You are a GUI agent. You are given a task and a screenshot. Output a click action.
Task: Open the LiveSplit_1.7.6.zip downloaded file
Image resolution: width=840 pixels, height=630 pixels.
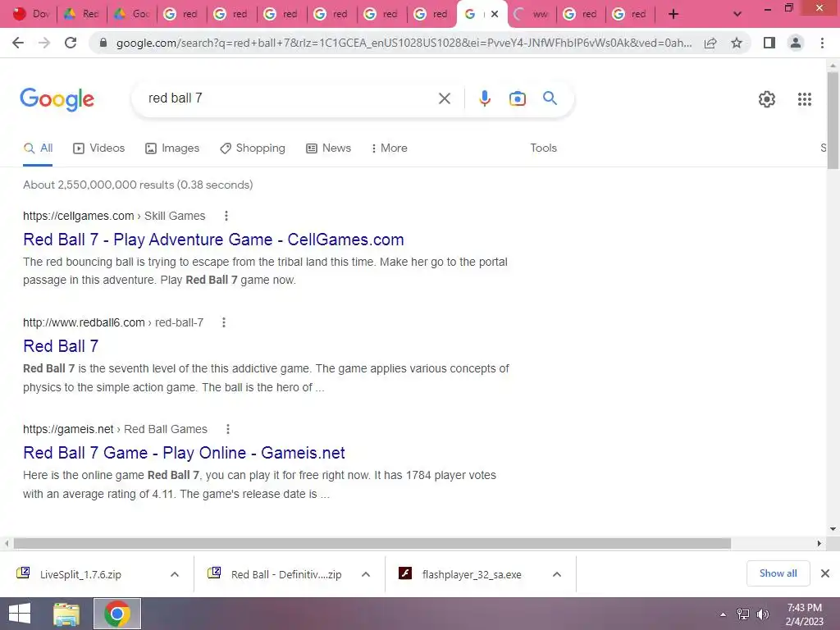tap(80, 574)
